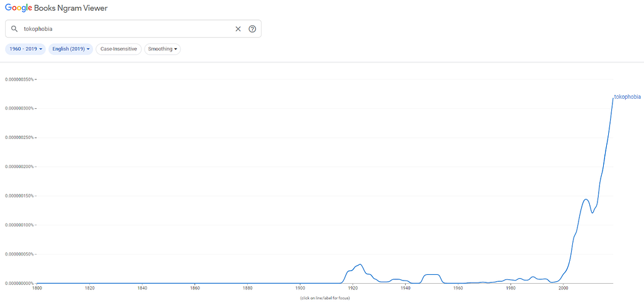Viewport: 644px width, 307px height.
Task: Click the 2000 x-axis year label
Action: click(563, 288)
